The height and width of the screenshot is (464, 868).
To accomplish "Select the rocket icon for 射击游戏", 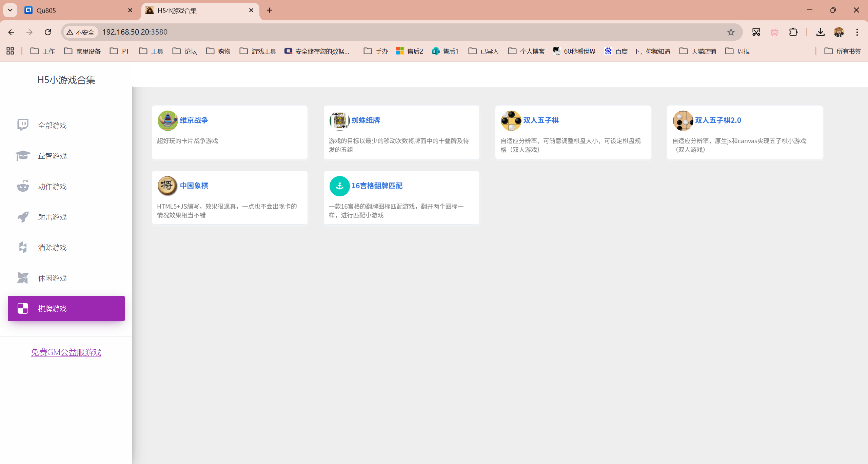I will (x=23, y=217).
